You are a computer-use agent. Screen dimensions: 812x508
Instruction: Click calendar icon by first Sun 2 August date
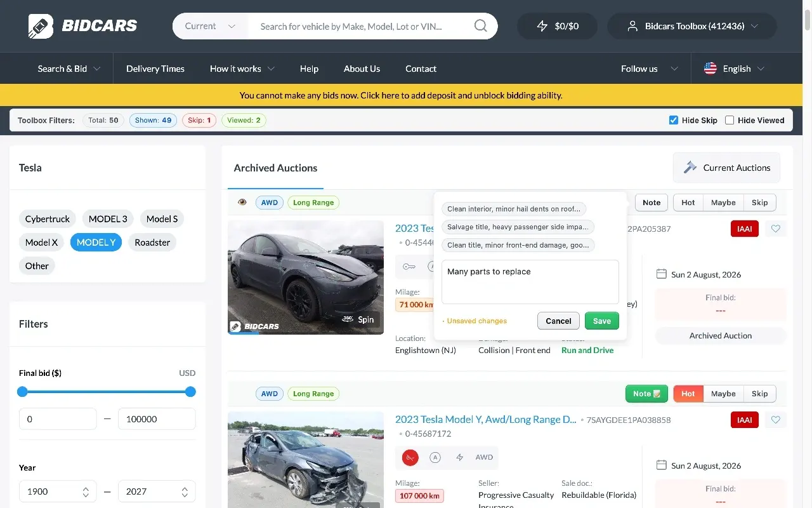click(x=661, y=274)
